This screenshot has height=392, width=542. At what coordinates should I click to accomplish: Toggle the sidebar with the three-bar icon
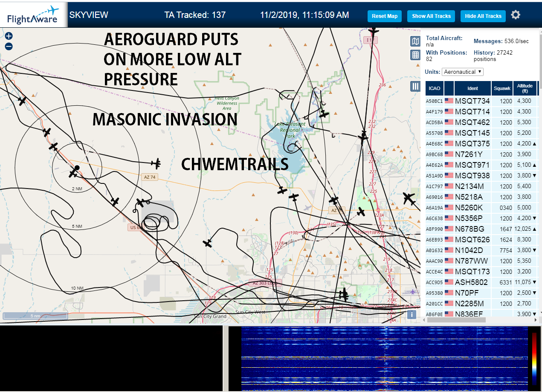[415, 87]
